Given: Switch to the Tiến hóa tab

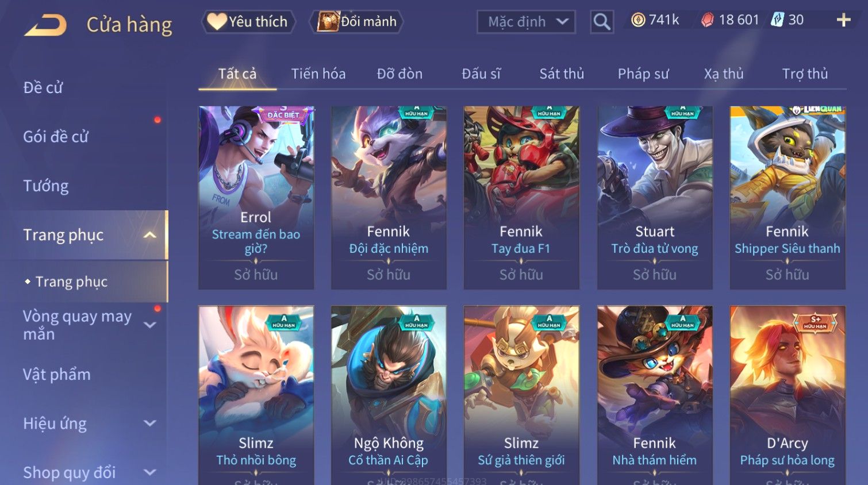Looking at the screenshot, I should click(x=318, y=74).
